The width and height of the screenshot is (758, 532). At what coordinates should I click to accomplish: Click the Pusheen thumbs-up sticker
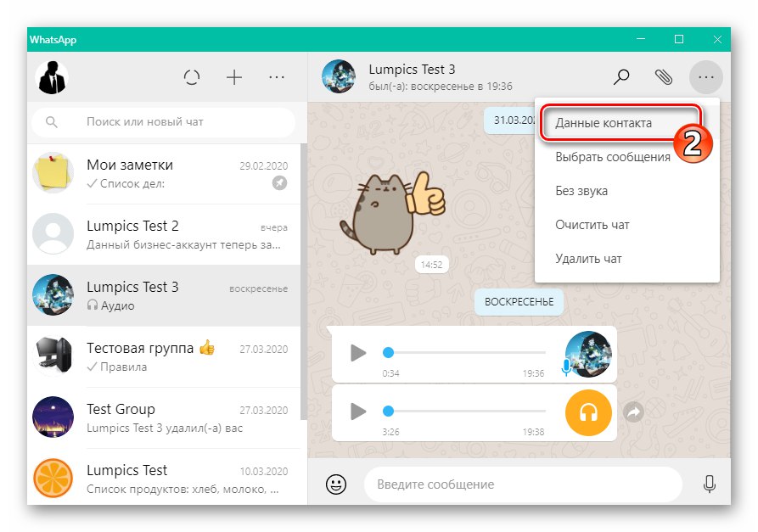[391, 214]
